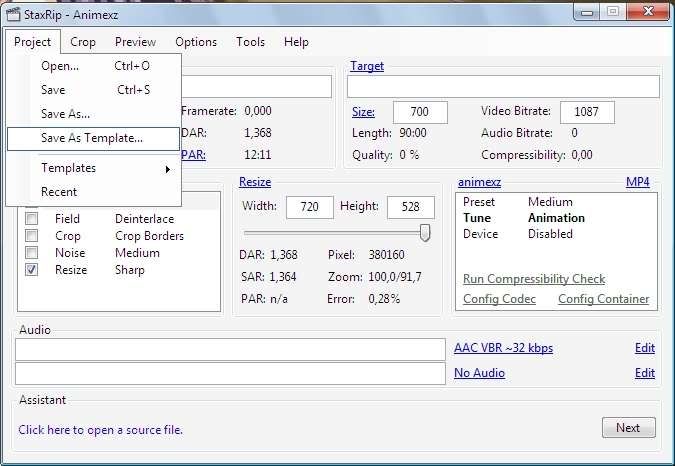
Task: Select the Deinterlace filter label
Action: [x=145, y=219]
